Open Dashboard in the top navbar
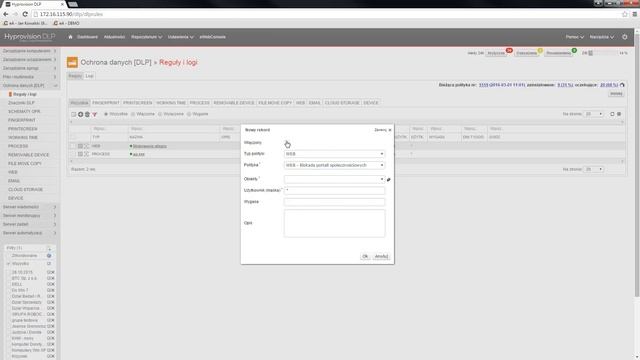Viewport: 640px width, 360px height. (87, 37)
